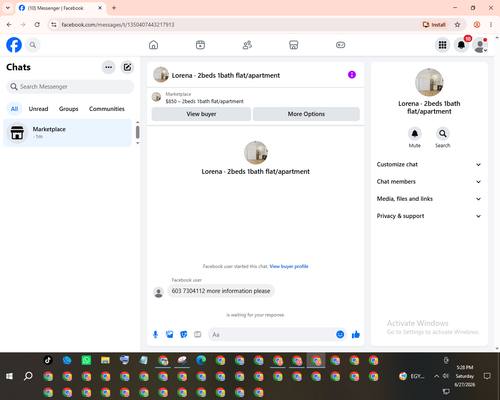Open the View buyer profile link

click(289, 266)
